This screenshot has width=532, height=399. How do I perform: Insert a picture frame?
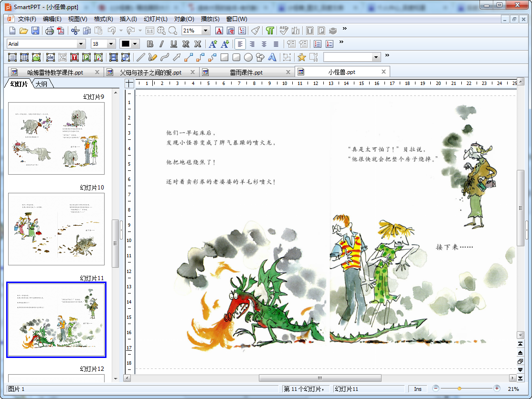click(x=36, y=57)
